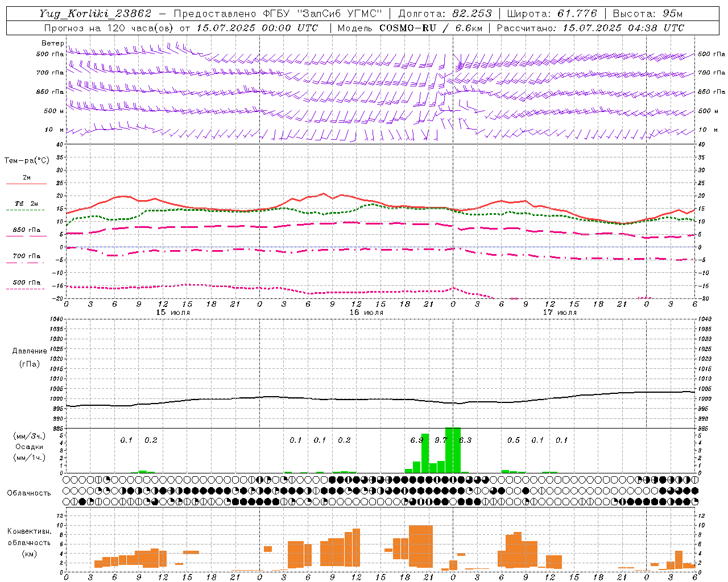Click the (мм/3ч.) unit label
Screen dimensions: 728x582
click(x=30, y=436)
